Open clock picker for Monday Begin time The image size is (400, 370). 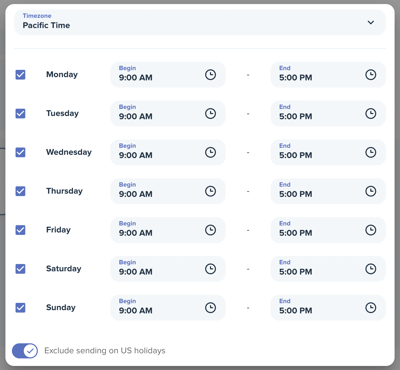point(210,75)
